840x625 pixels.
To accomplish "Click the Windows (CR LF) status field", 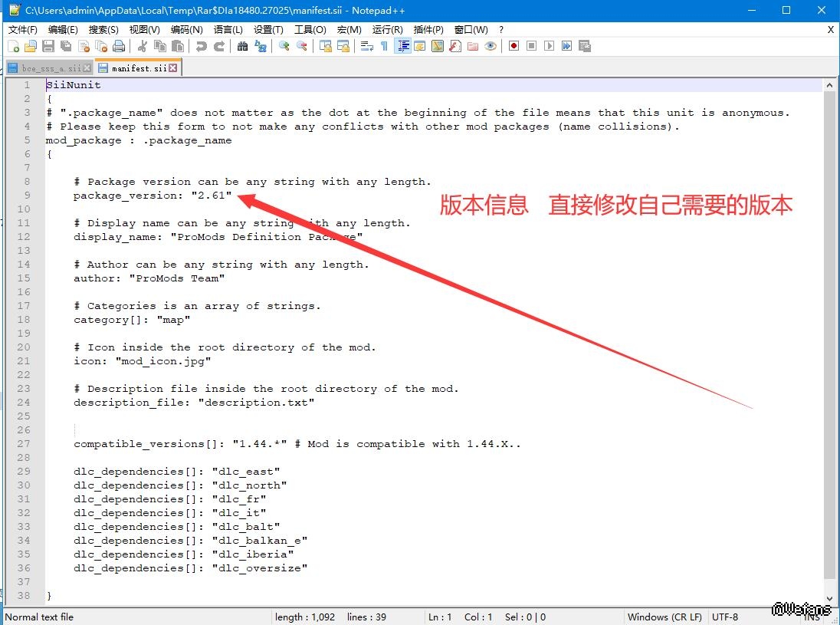I will (x=664, y=617).
